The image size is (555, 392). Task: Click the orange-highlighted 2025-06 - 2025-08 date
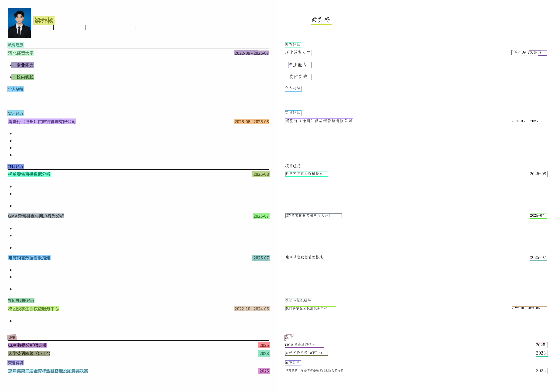251,122
